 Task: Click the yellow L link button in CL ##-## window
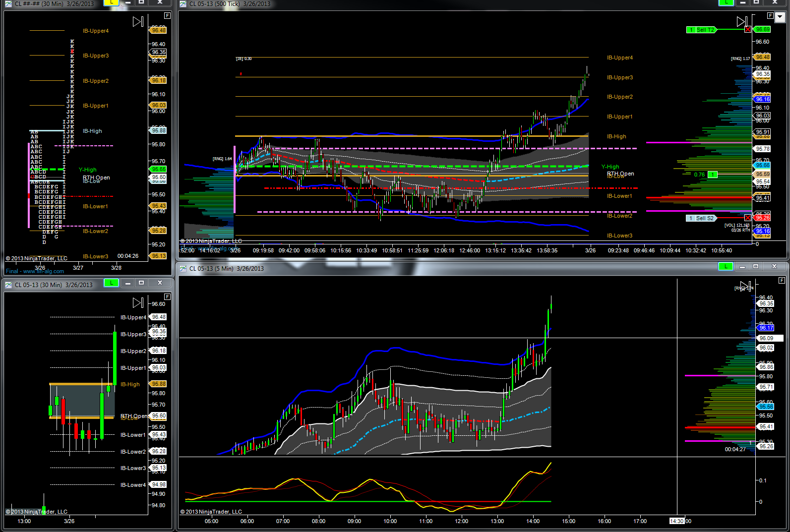pyautogui.click(x=111, y=2)
